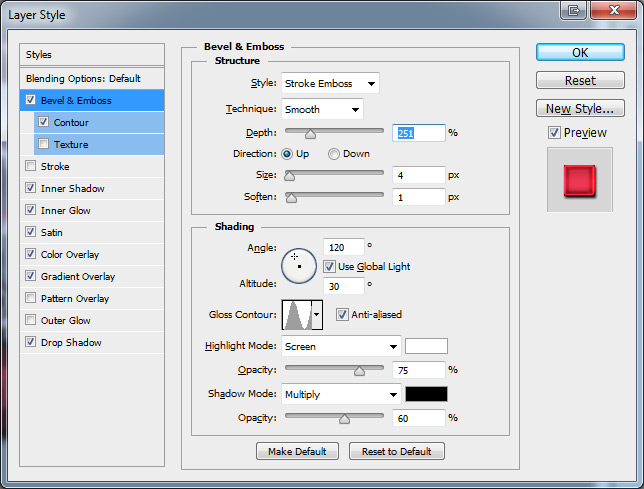Click the Size value input field
644x489 pixels.
418,175
